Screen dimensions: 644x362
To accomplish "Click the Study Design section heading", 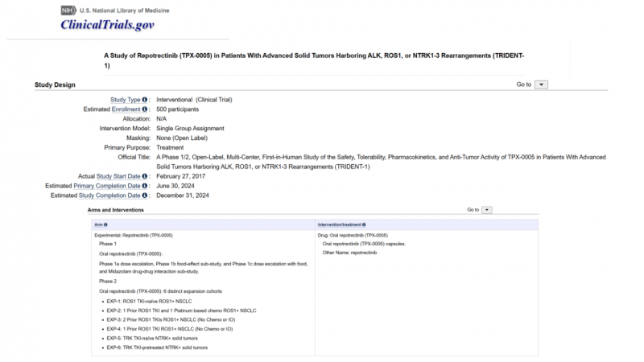I will point(55,84).
